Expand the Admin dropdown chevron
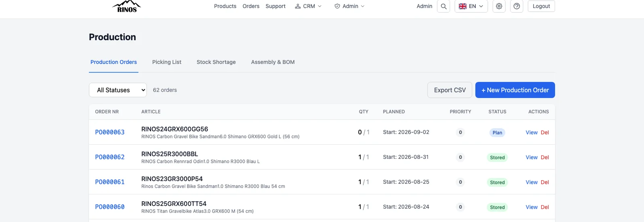 [363, 6]
